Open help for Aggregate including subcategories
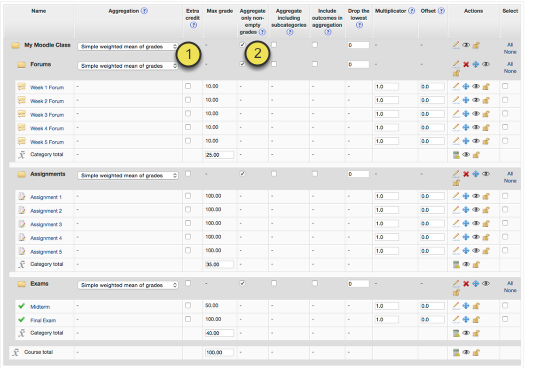 tap(290, 32)
